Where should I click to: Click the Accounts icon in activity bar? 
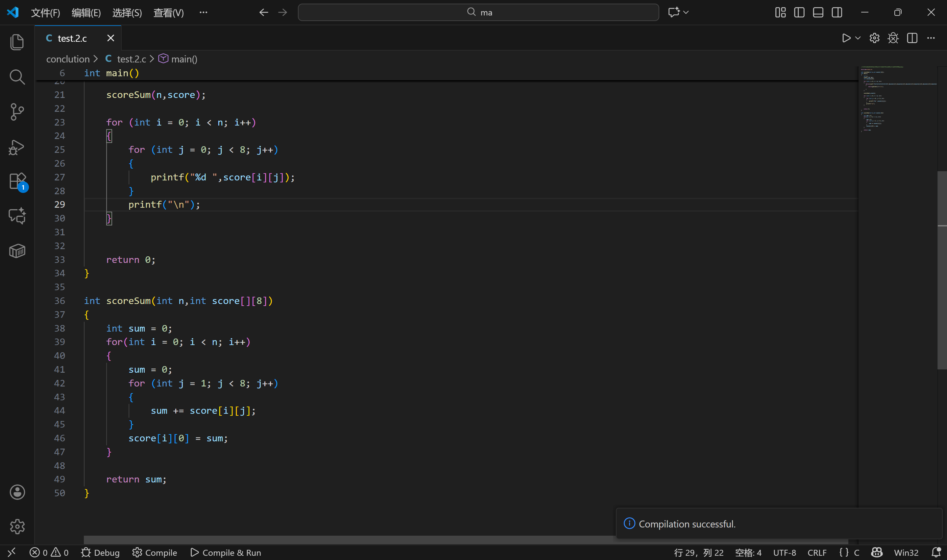[17, 492]
